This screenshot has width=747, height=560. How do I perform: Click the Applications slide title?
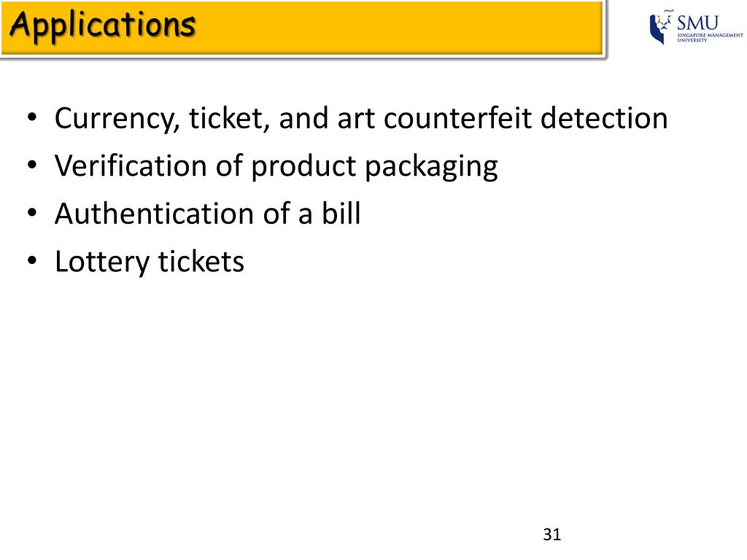(x=102, y=26)
